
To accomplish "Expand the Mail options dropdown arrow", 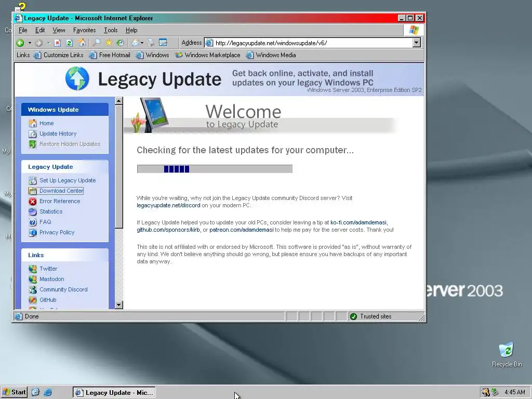I will tap(142, 43).
